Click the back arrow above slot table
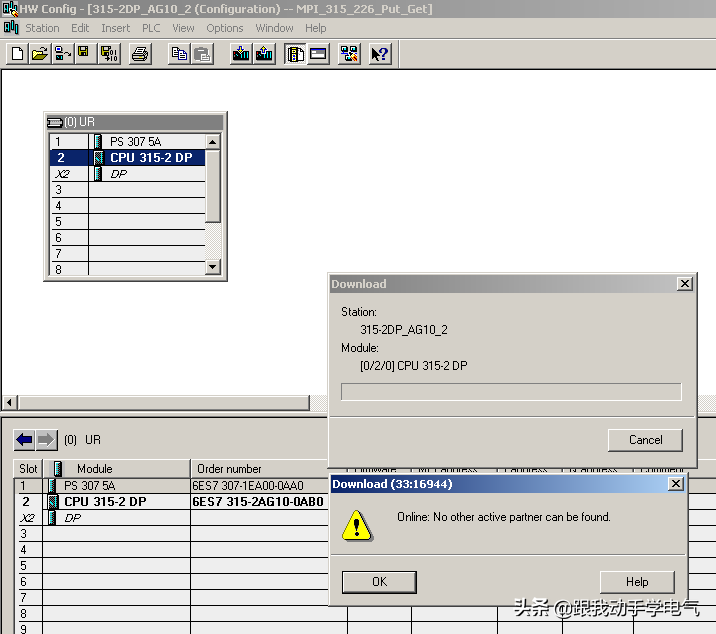The image size is (716, 634). (x=25, y=440)
